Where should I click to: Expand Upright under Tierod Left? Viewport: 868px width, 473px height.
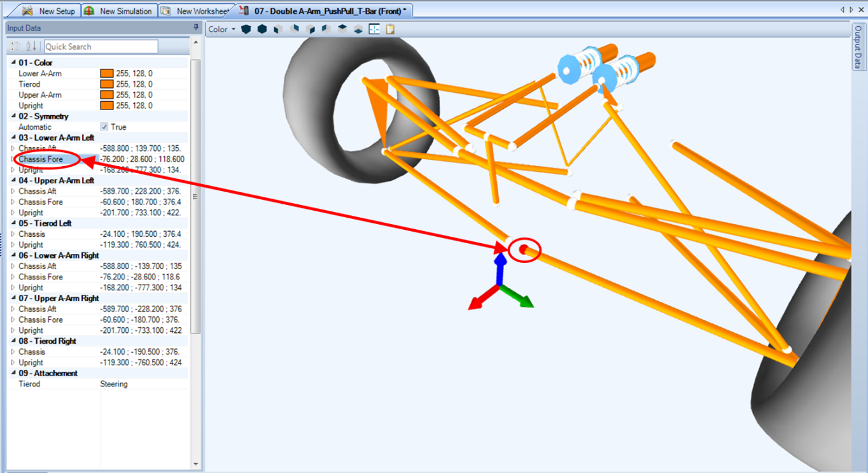pyautogui.click(x=13, y=244)
